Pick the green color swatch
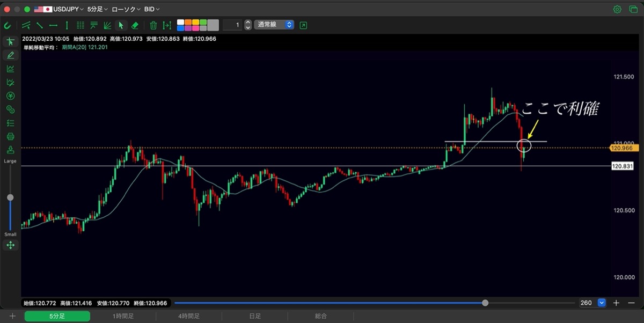 203,23
